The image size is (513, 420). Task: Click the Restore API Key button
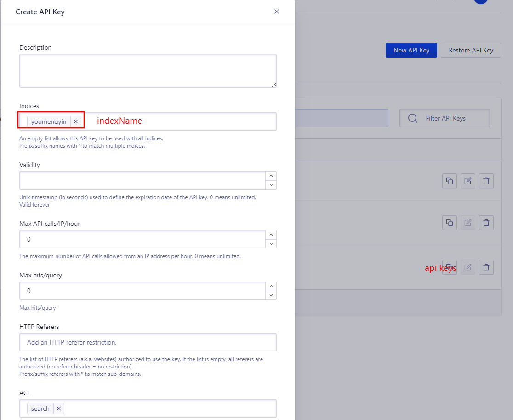471,50
